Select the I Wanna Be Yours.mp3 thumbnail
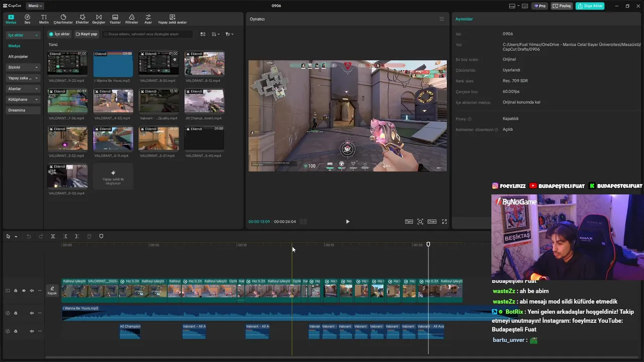 [x=113, y=64]
